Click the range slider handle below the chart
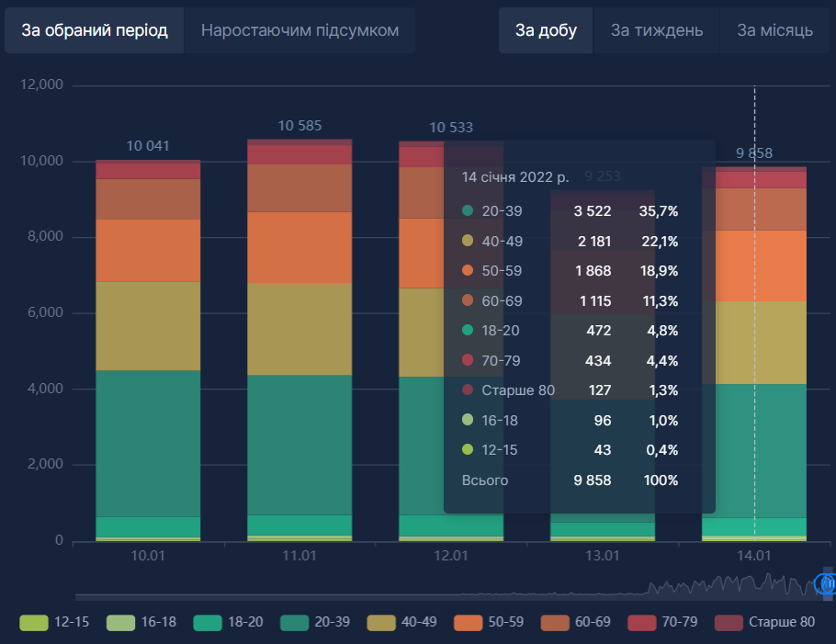Viewport: 836px width, 644px height. (825, 584)
